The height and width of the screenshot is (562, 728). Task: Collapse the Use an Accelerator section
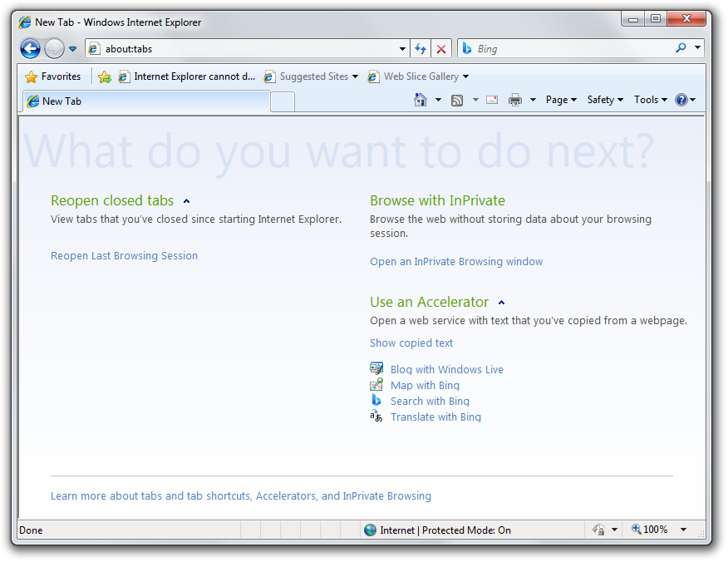(x=501, y=303)
